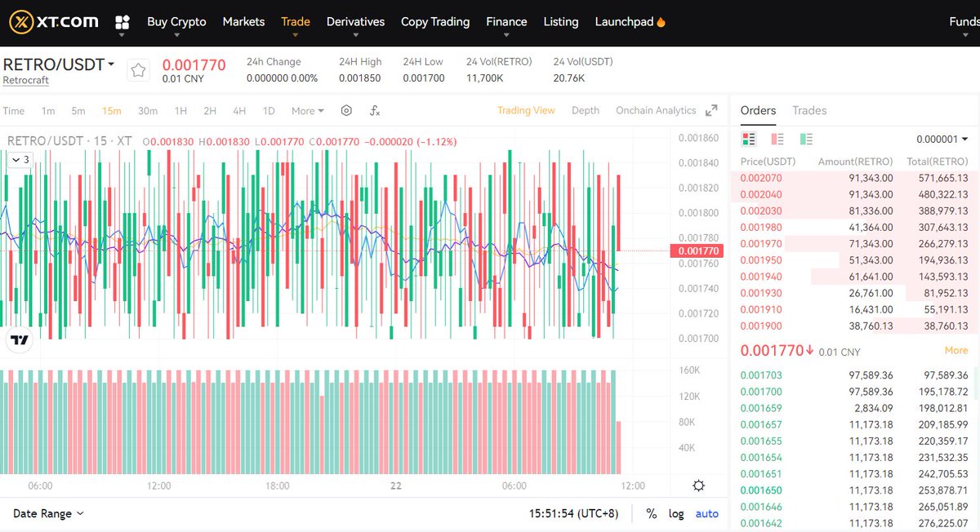Select the 15m timeframe
980x532 pixels.
[x=111, y=111]
